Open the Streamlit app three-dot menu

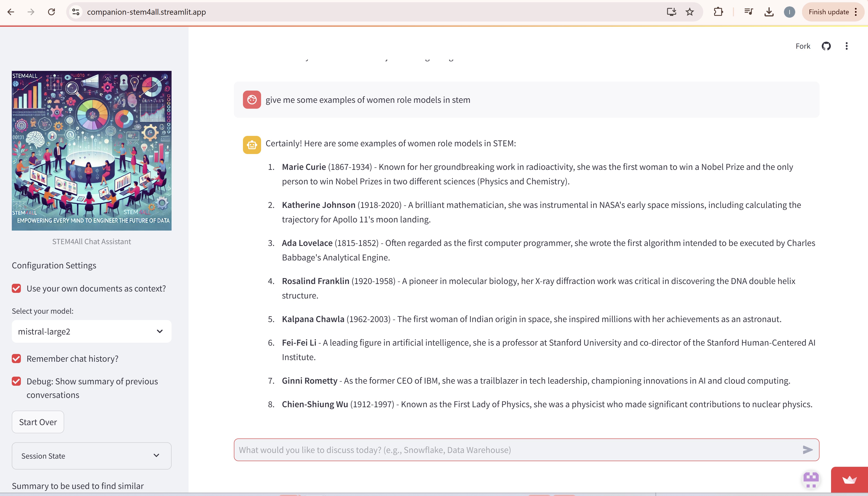pyautogui.click(x=846, y=46)
